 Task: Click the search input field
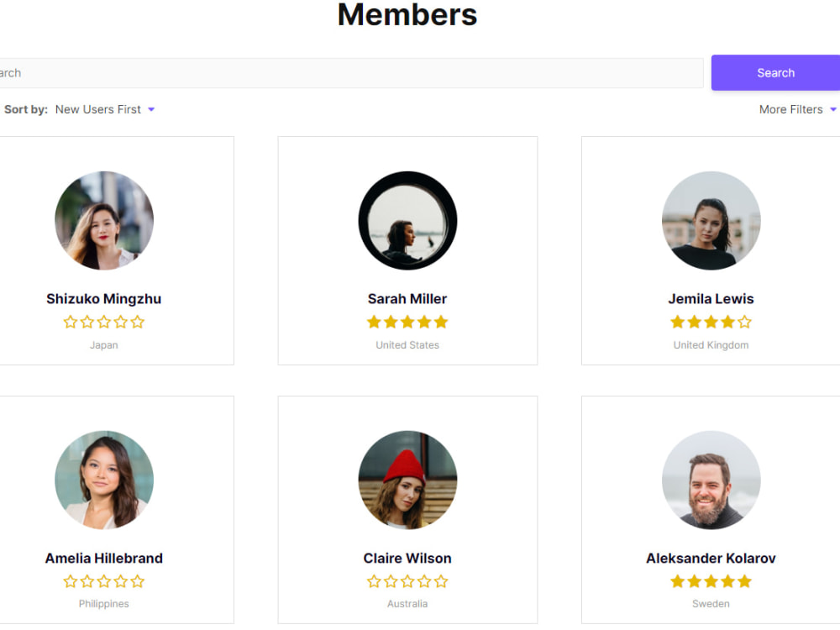click(x=336, y=73)
